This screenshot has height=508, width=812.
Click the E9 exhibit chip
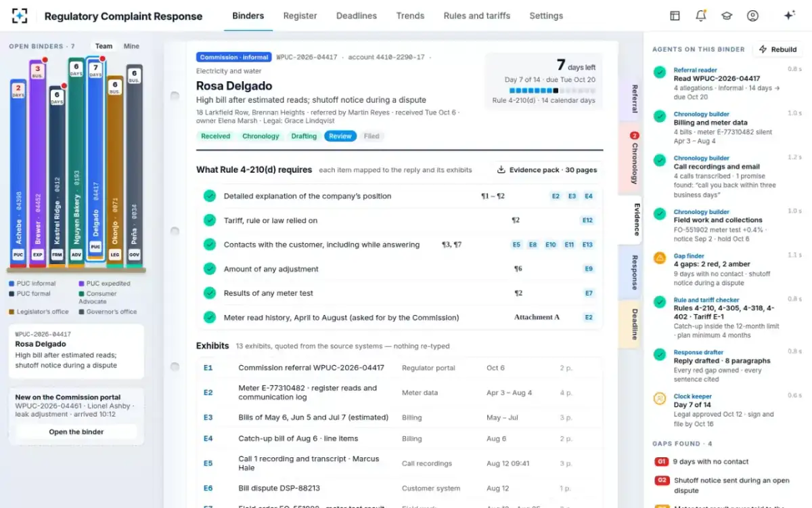[x=589, y=269]
